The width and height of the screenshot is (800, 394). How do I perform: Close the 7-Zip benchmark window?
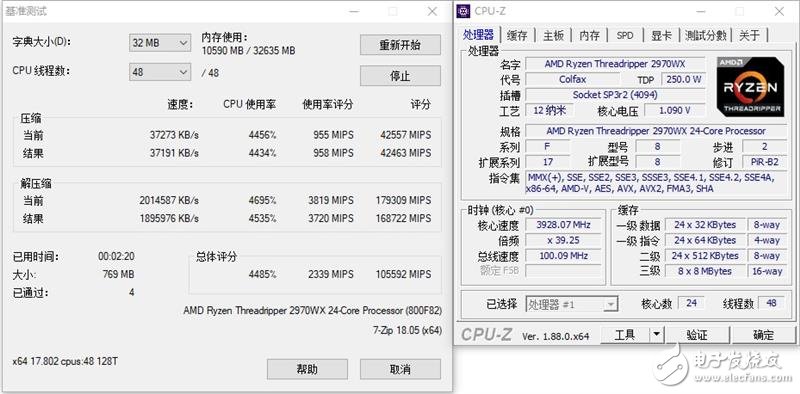pyautogui.click(x=432, y=11)
